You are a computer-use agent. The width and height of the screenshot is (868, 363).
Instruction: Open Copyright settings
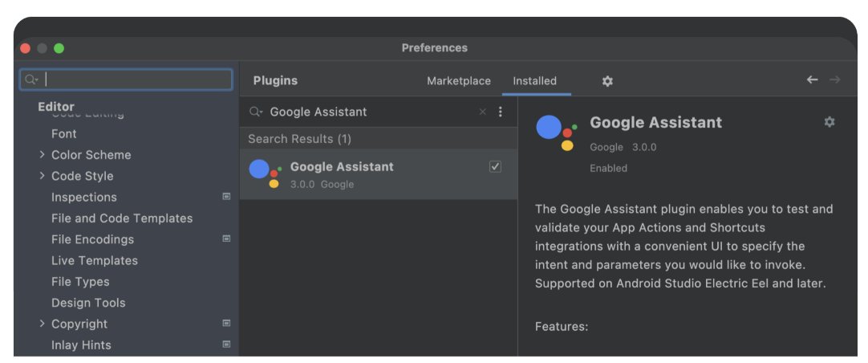click(79, 324)
